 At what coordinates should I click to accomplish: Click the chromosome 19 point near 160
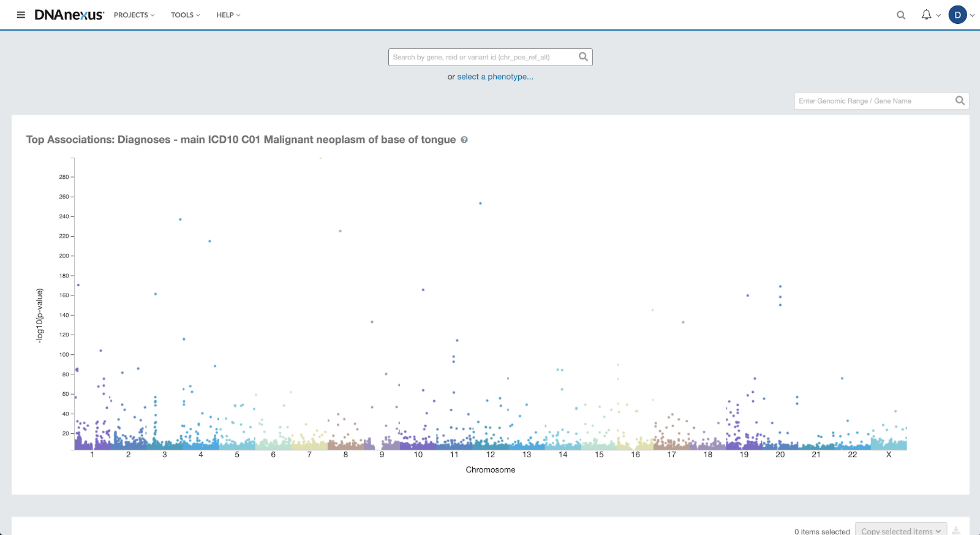748,295
